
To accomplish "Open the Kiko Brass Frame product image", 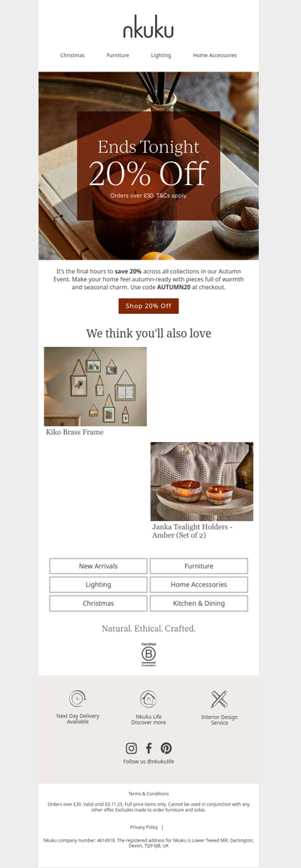I will pyautogui.click(x=95, y=386).
